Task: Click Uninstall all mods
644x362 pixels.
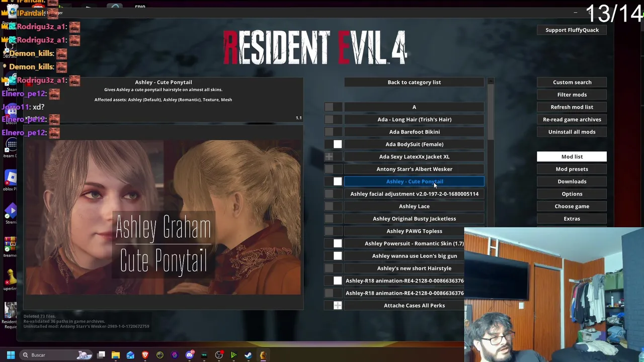Action: [x=572, y=132]
